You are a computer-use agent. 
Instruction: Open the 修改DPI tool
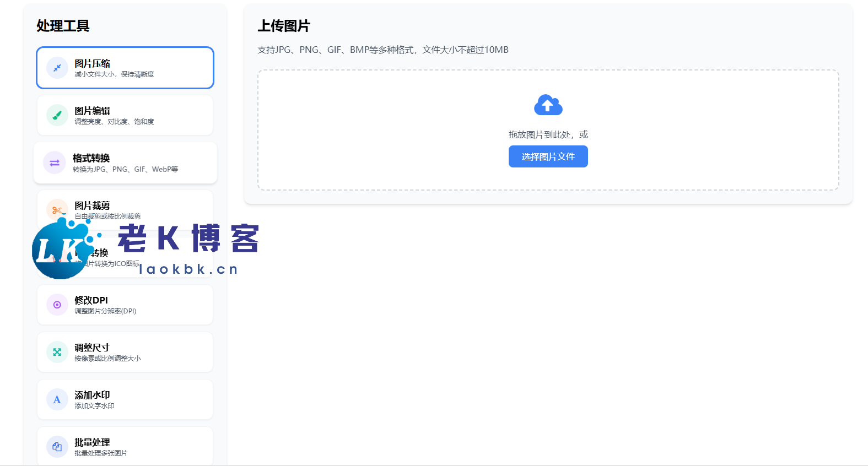coord(91,300)
